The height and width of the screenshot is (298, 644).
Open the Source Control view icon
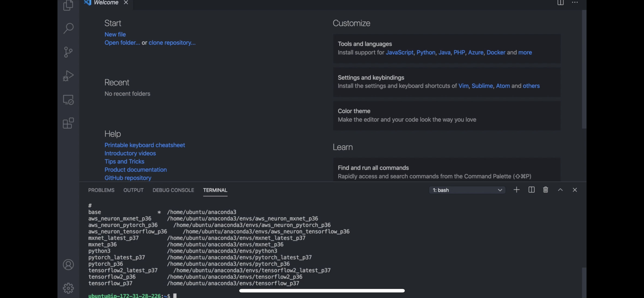68,52
